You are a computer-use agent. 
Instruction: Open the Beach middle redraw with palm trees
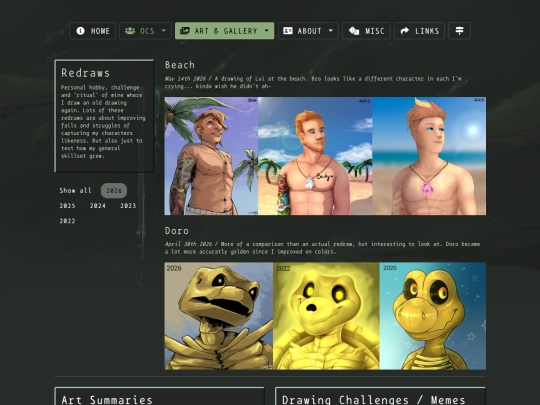point(315,156)
